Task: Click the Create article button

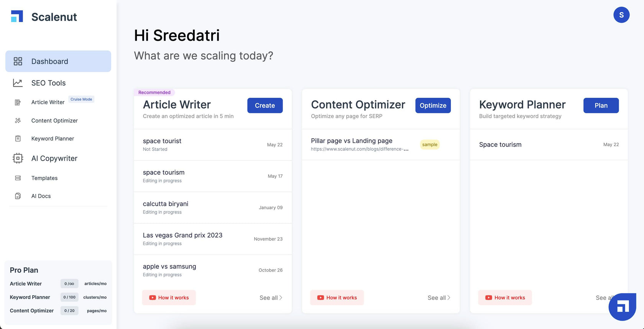Action: 265,106
